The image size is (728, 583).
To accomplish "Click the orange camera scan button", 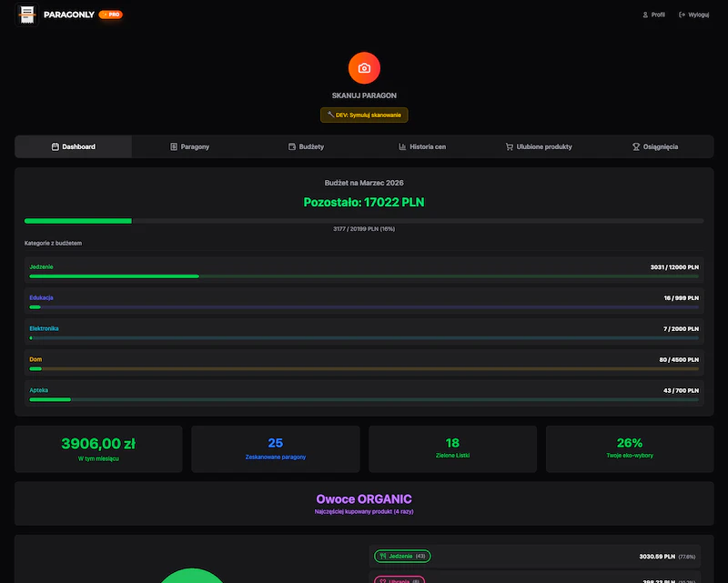I will (x=364, y=68).
